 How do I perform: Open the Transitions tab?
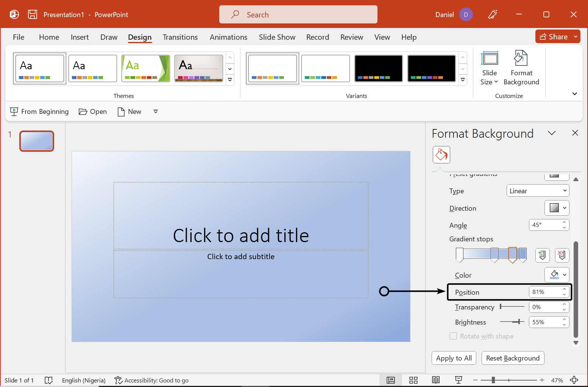(x=180, y=37)
